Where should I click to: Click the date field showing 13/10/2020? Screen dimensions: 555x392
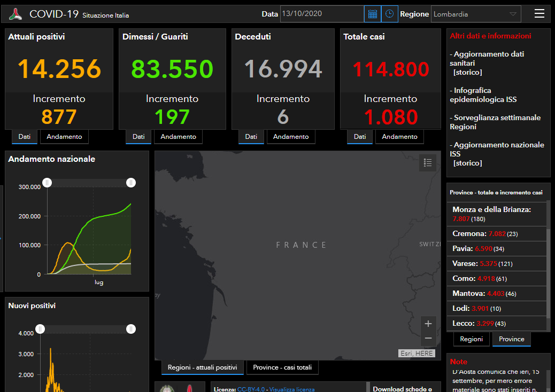pos(321,14)
